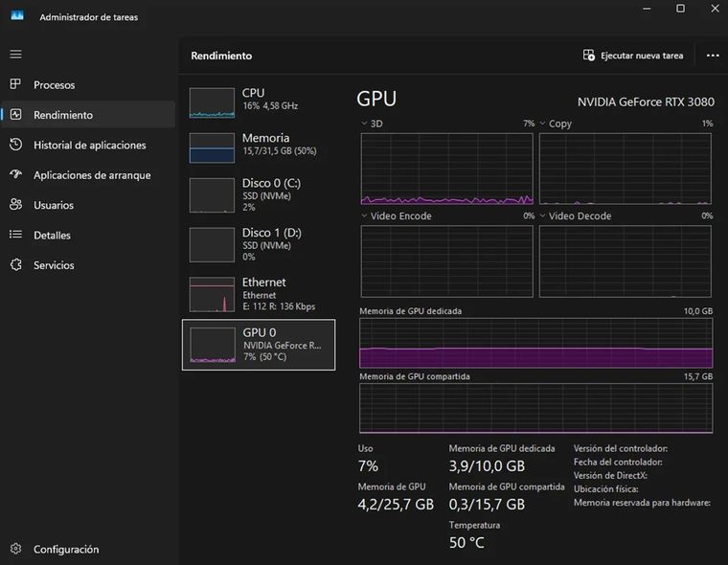Click the Usuarios people icon

tap(15, 204)
